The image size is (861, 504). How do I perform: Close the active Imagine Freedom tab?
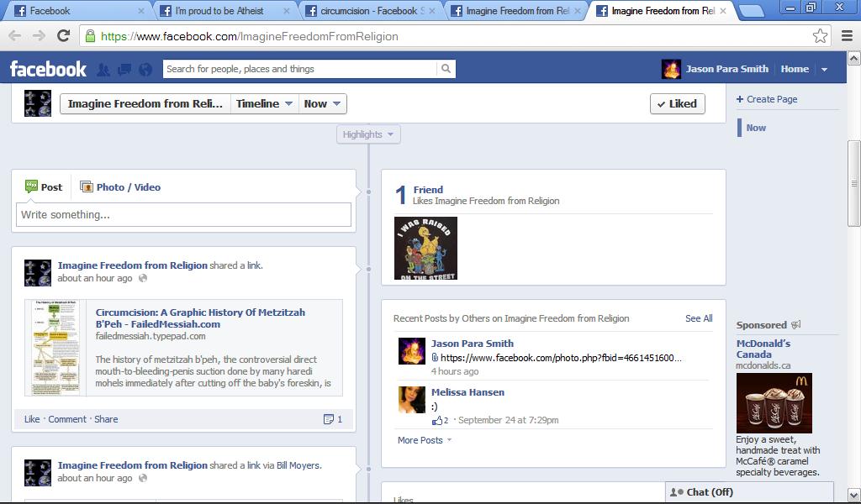723,11
